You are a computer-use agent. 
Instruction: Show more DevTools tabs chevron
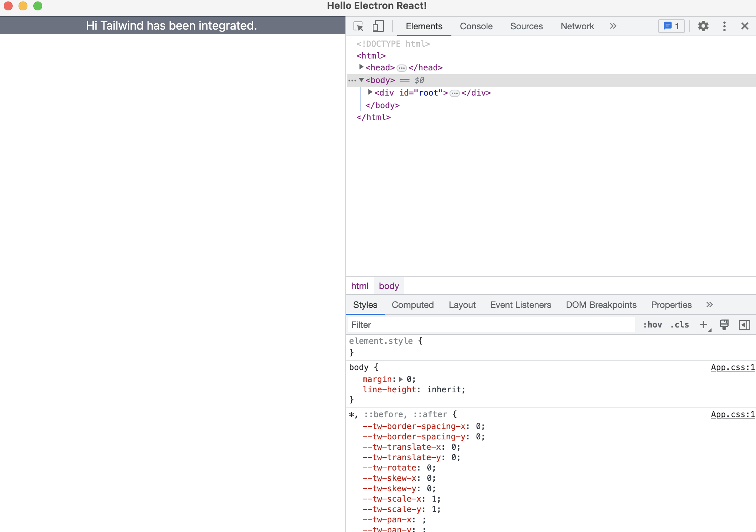pyautogui.click(x=613, y=26)
